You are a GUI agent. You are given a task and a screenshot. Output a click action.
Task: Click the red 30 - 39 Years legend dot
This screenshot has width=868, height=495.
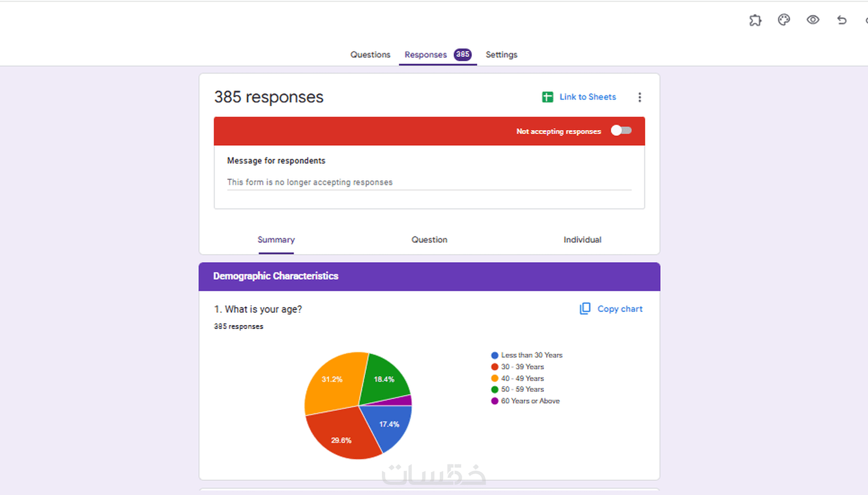tap(495, 367)
